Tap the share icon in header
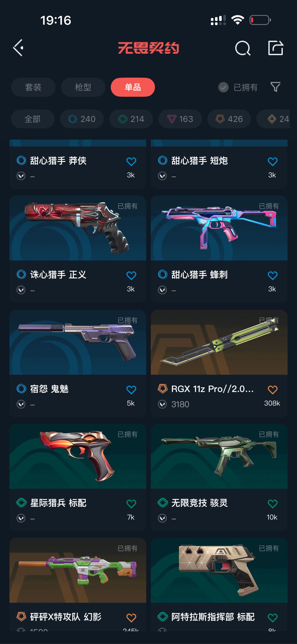 pyautogui.click(x=276, y=48)
